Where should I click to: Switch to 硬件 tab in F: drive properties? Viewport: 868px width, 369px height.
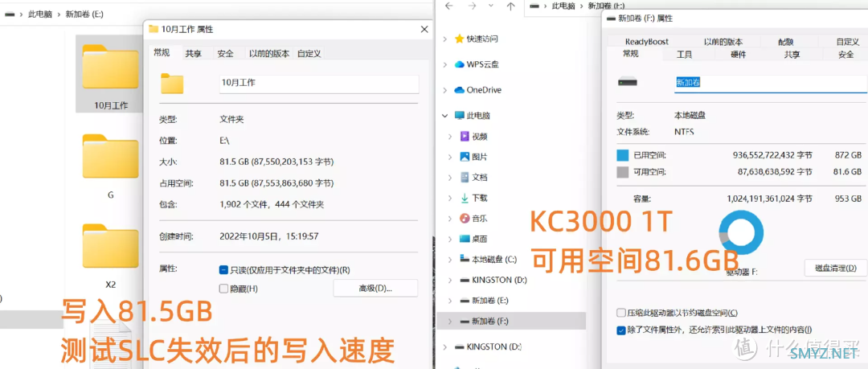click(739, 55)
